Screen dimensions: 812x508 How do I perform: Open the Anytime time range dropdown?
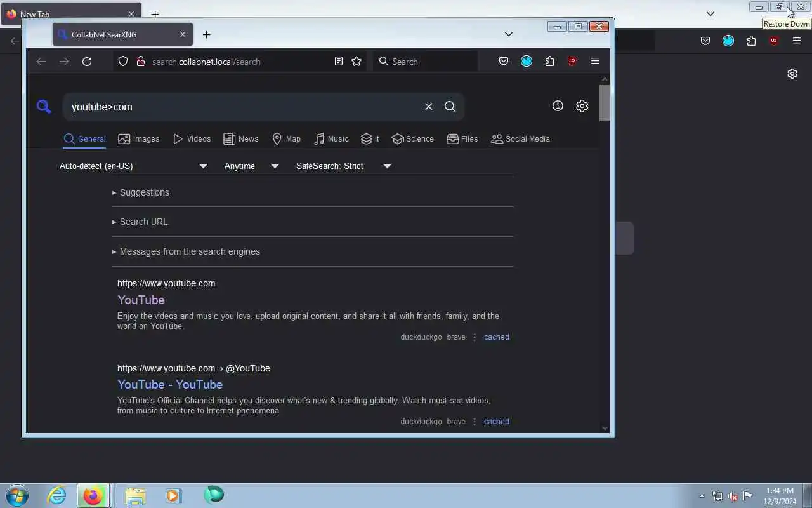(x=251, y=166)
